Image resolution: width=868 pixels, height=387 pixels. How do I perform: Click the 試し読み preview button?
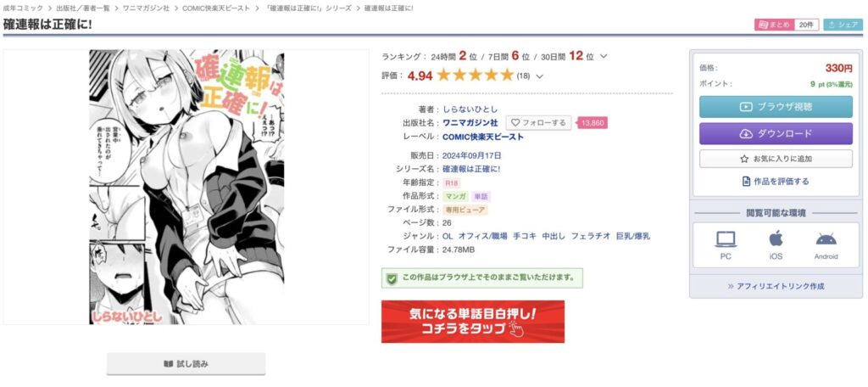[x=186, y=364]
